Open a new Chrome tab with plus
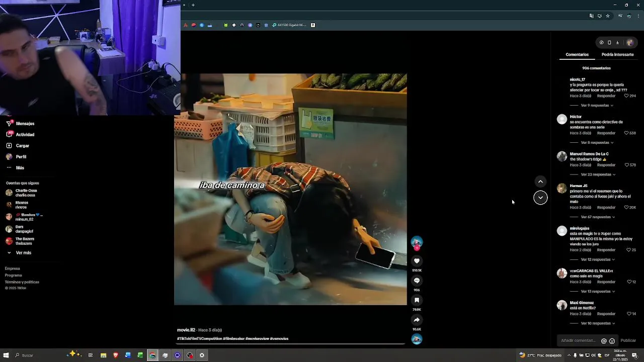 click(193, 5)
